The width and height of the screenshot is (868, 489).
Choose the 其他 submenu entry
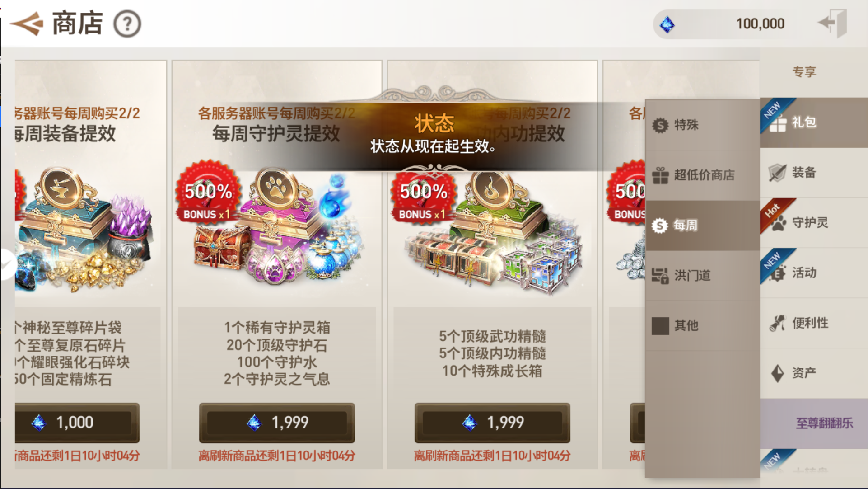click(x=702, y=325)
